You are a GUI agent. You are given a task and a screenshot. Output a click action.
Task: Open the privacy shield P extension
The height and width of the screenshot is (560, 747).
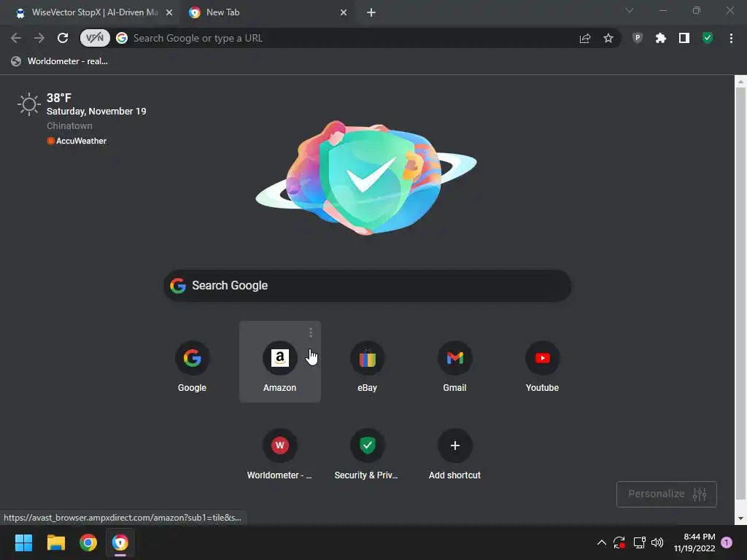(637, 38)
